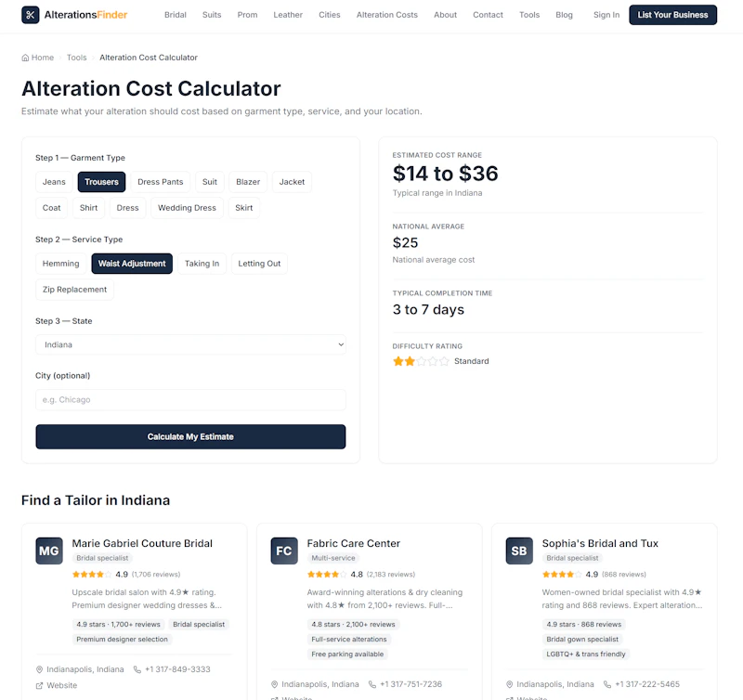Go to Alteration Costs page

click(387, 15)
